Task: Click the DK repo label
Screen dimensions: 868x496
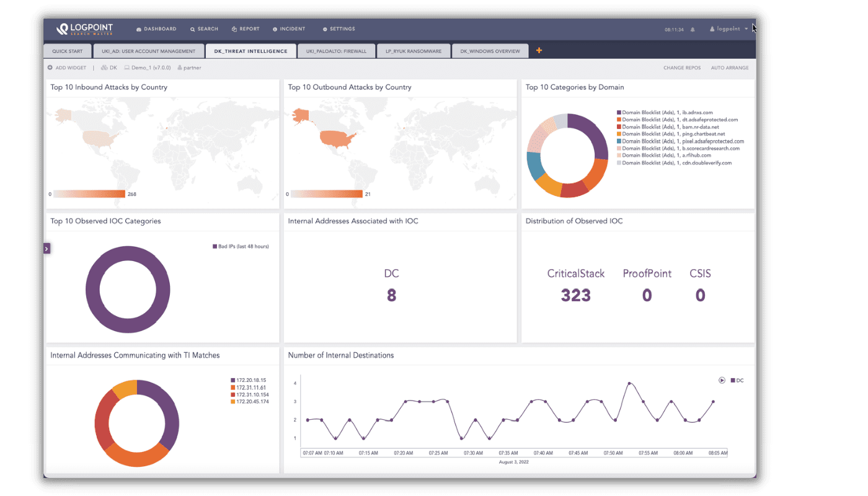Action: (x=109, y=68)
